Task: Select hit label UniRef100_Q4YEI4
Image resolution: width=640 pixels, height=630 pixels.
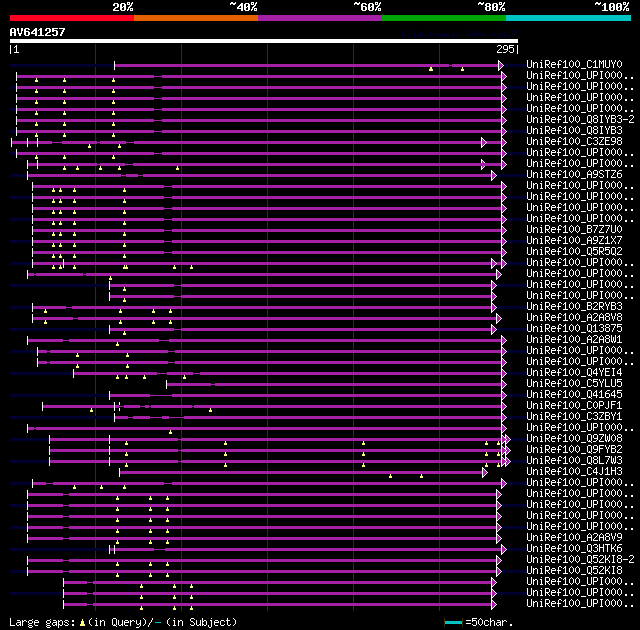Action: click(x=574, y=373)
